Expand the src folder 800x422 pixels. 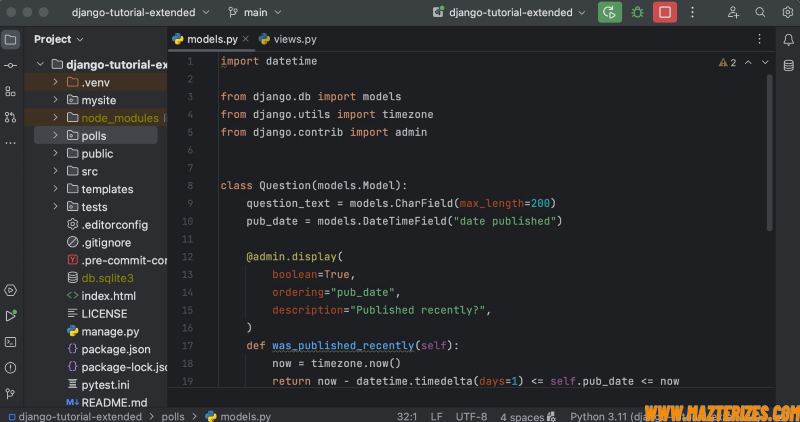[55, 171]
